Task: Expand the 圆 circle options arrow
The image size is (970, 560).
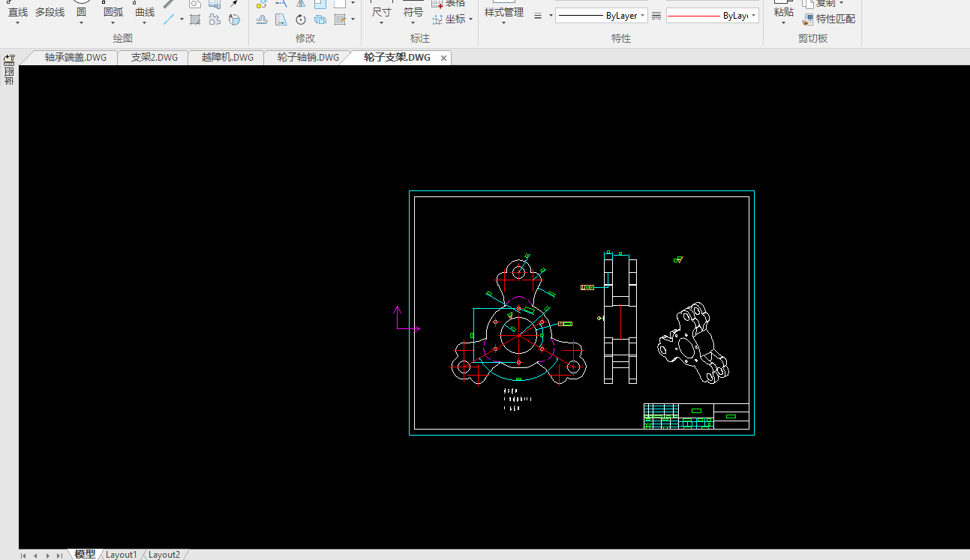Action: pyautogui.click(x=81, y=23)
